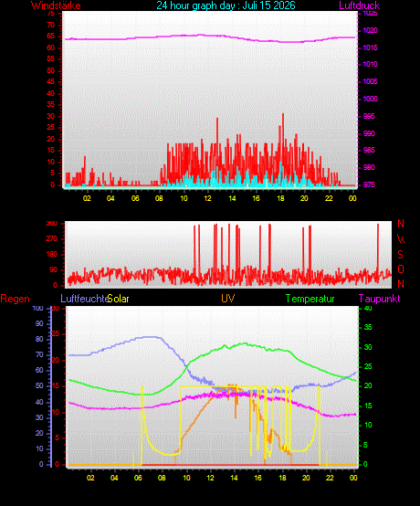Click the blue "60" humidity axis value
The height and width of the screenshot is (506, 420).
39,370
